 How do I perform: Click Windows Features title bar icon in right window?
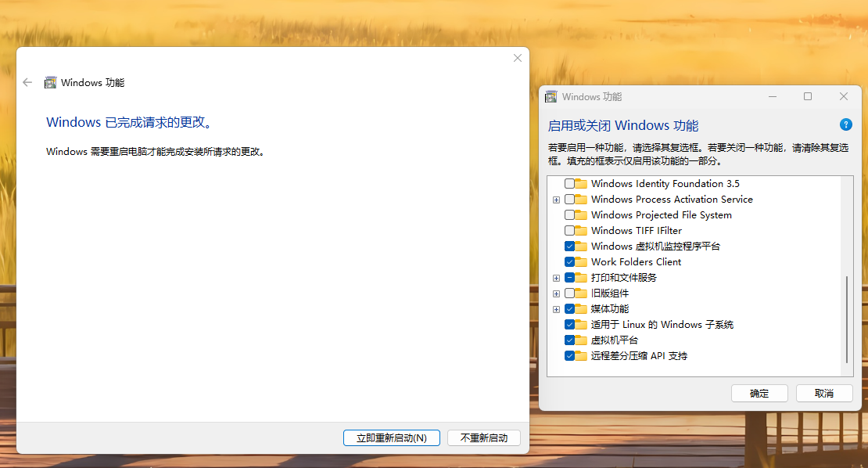click(x=551, y=97)
